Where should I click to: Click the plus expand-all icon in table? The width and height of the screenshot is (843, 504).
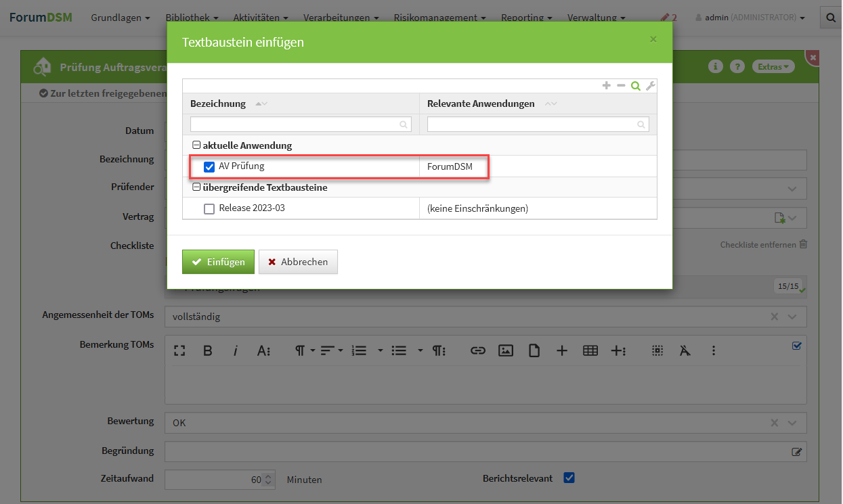pyautogui.click(x=607, y=85)
